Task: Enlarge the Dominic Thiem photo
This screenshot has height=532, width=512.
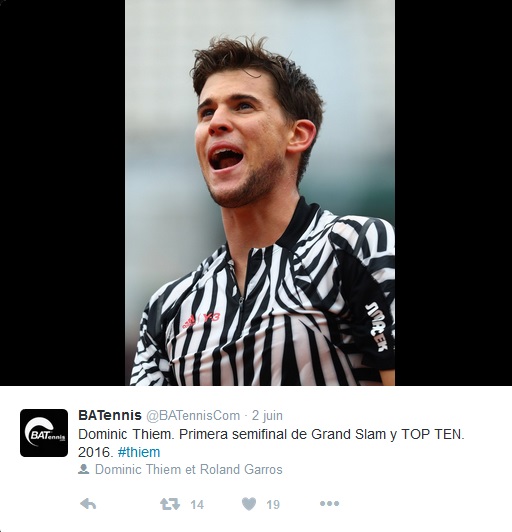Action: coord(260,192)
